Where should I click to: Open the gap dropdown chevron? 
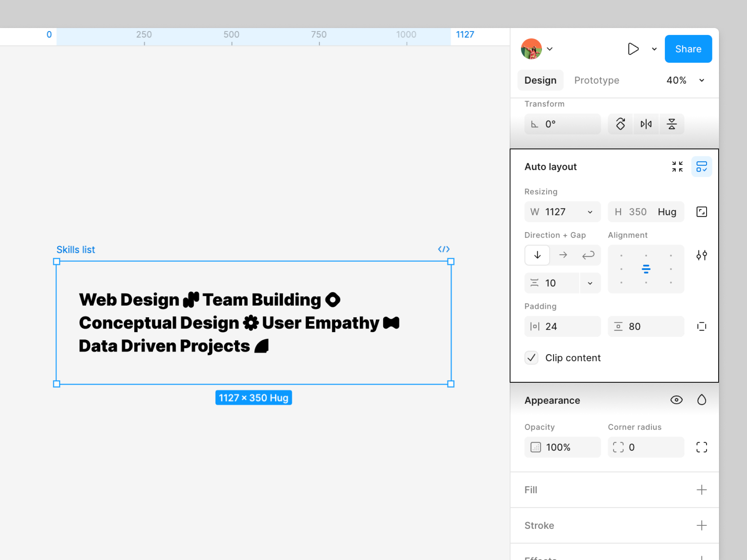point(590,283)
